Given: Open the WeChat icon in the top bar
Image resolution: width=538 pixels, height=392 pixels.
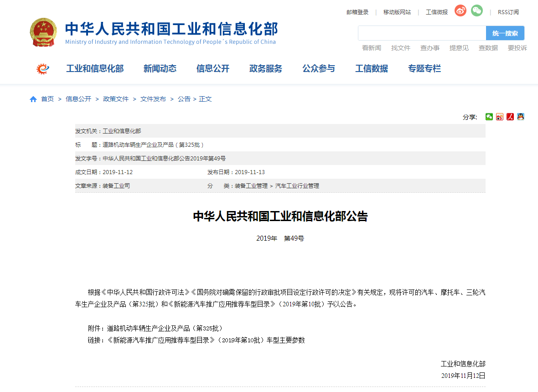Looking at the screenshot, I should pyautogui.click(x=476, y=10).
